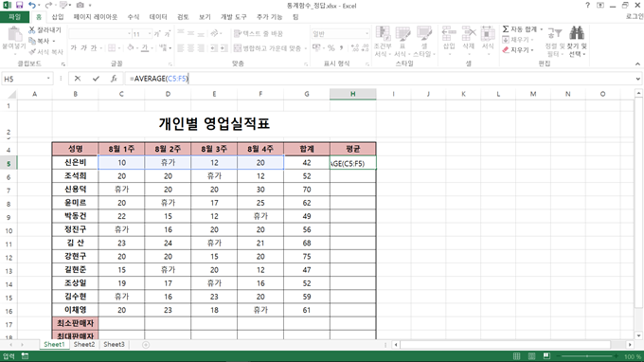Screen dimensions: 644x362
Task: Open Cell Styles gallery icon
Action: point(424,33)
